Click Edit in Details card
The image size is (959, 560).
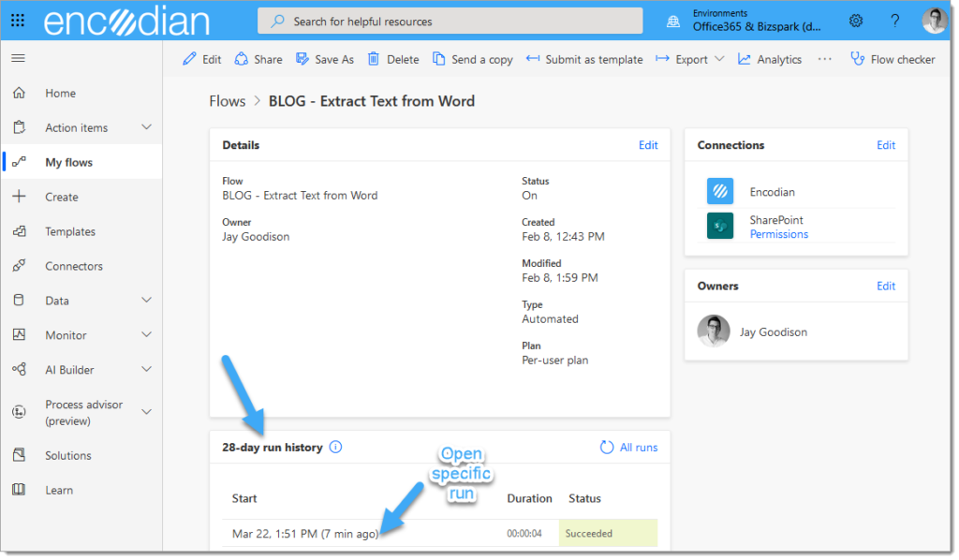(x=648, y=145)
